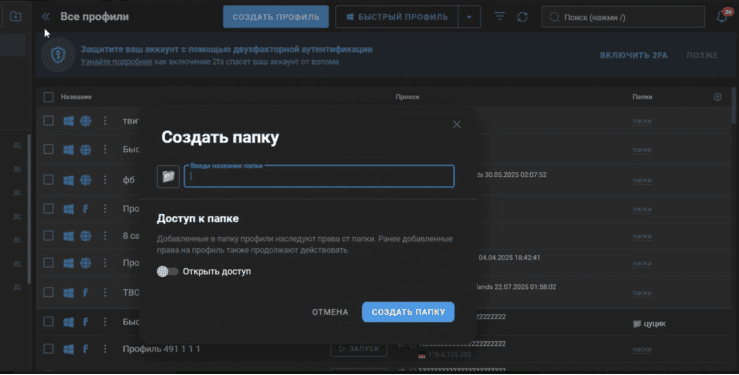Follow the Узнайте подробнее link
739x375 pixels.
[116, 62]
